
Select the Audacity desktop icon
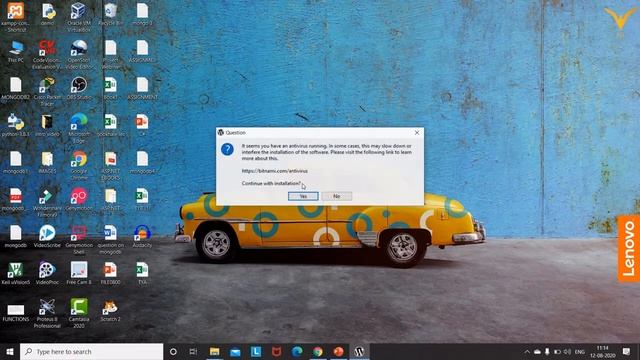point(142,237)
